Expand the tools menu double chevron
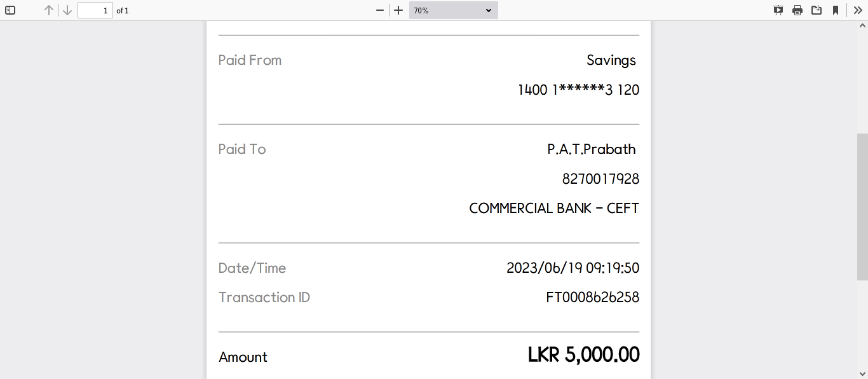 (x=858, y=10)
